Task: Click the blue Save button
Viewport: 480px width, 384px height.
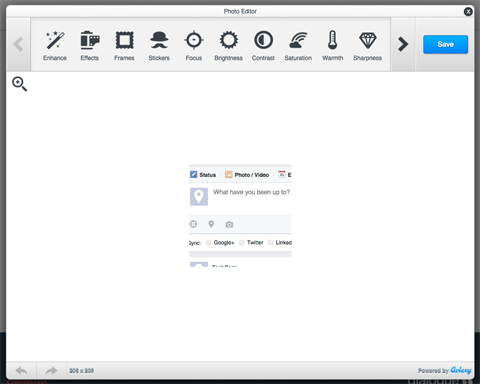Action: coord(445,44)
